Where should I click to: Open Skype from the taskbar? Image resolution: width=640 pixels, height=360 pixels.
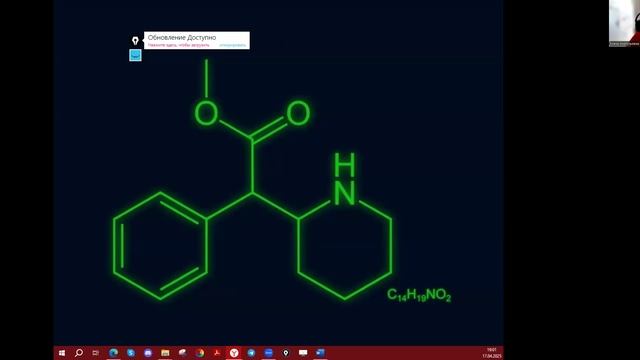click(x=131, y=353)
